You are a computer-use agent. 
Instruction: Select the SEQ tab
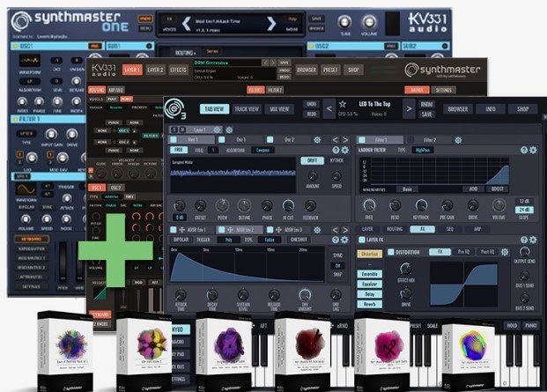(450, 229)
